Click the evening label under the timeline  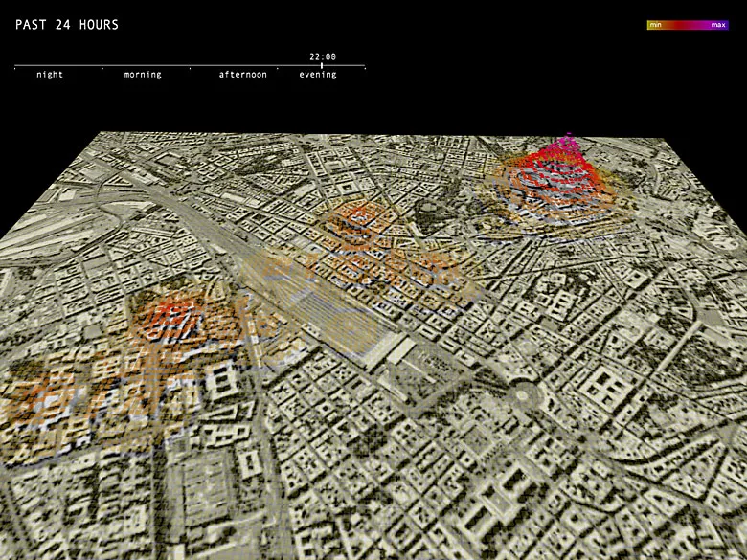[318, 75]
